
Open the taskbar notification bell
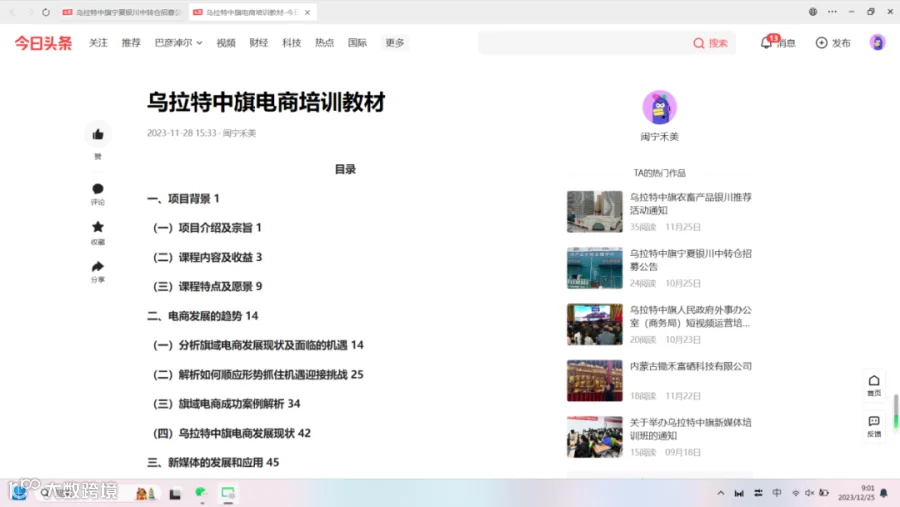884,493
